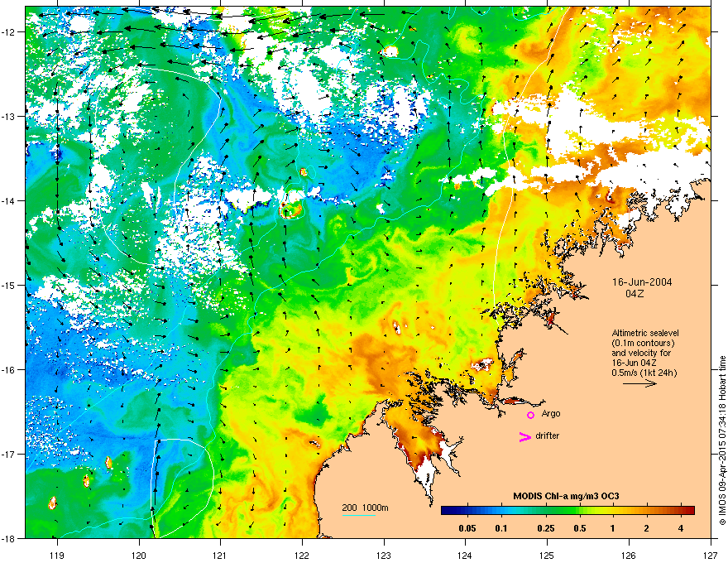The height and width of the screenshot is (563, 728).
Task: Click the cyan depth contour legend line
Action: (359, 515)
